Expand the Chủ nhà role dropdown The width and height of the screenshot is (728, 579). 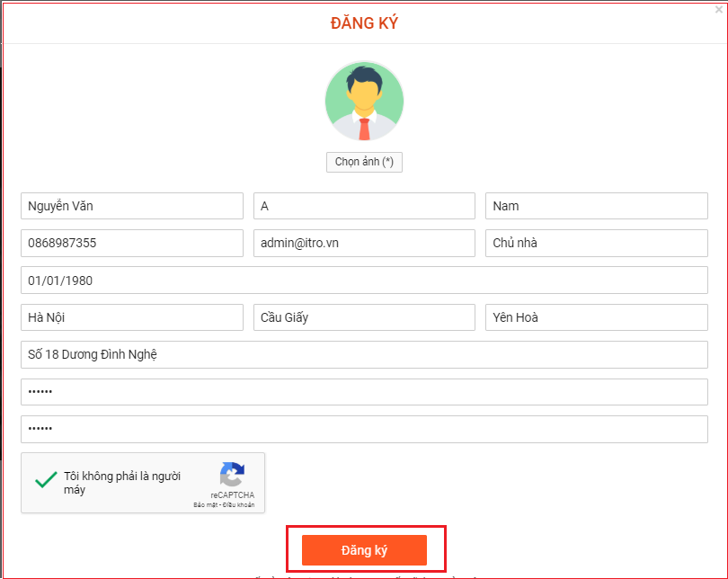pos(596,243)
